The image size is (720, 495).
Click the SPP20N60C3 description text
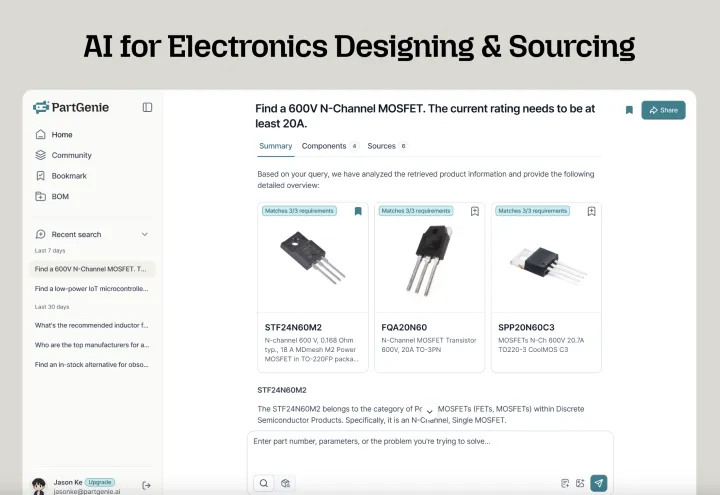point(541,345)
